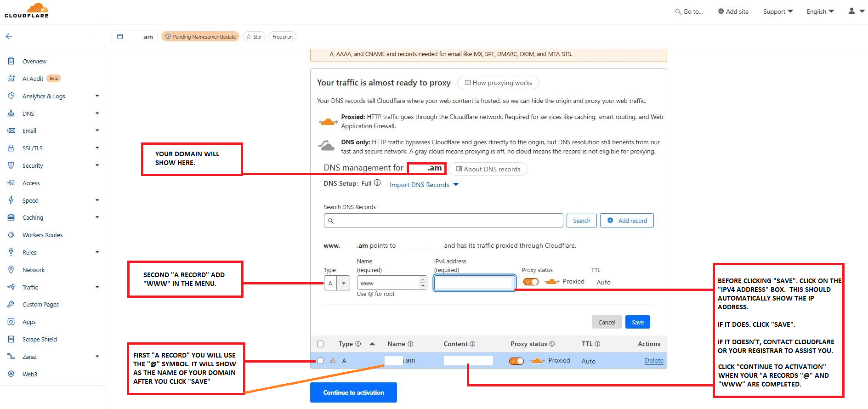Click the Analytics & Logs clock icon
The image size is (868, 409).
[x=11, y=96]
